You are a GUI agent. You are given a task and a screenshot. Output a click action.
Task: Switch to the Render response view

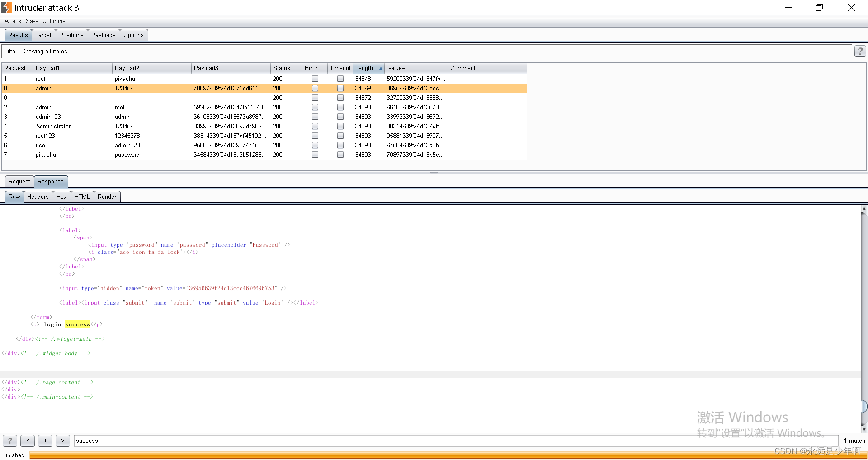107,197
